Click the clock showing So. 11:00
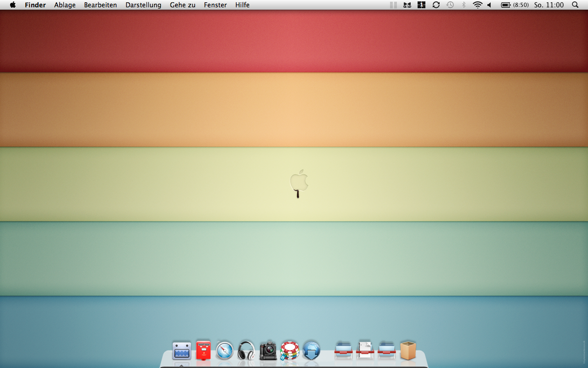588x368 pixels. 549,5
